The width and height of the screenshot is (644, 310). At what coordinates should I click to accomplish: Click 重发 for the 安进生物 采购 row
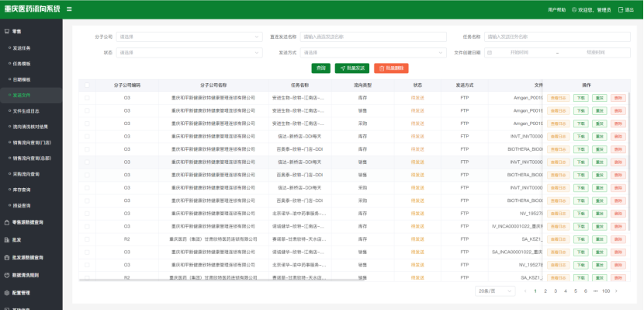click(599, 124)
